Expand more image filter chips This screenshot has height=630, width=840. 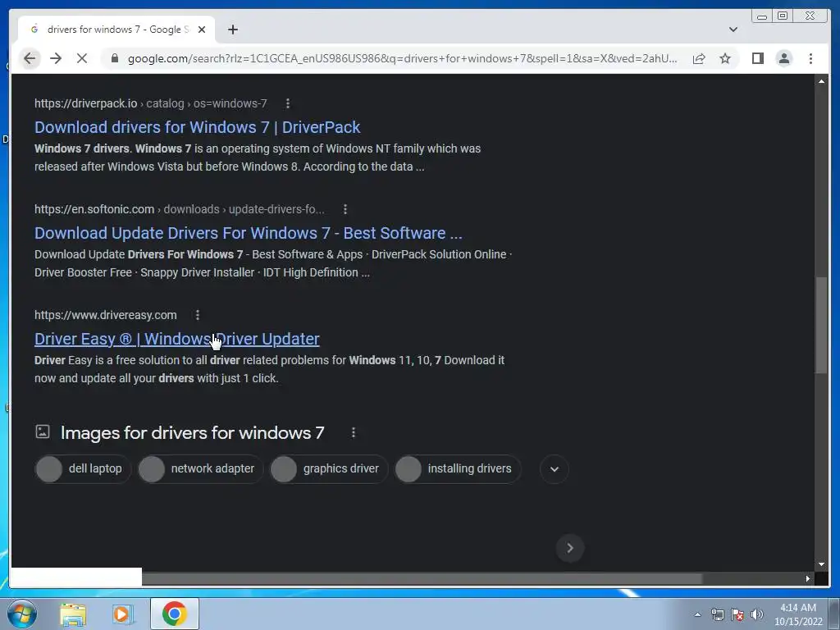tap(554, 469)
